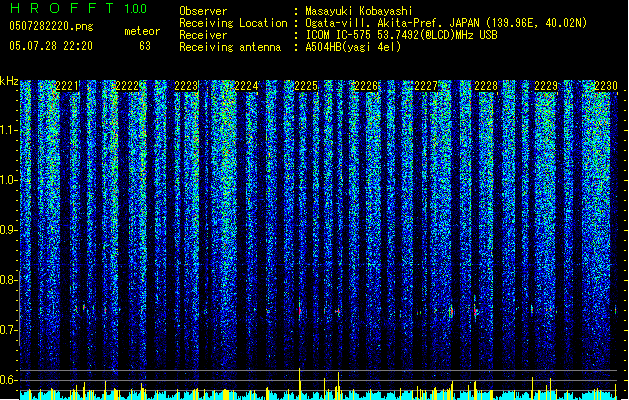The image size is (629, 400).
Task: Select the filename 0507282220.png
Action: coord(51,26)
